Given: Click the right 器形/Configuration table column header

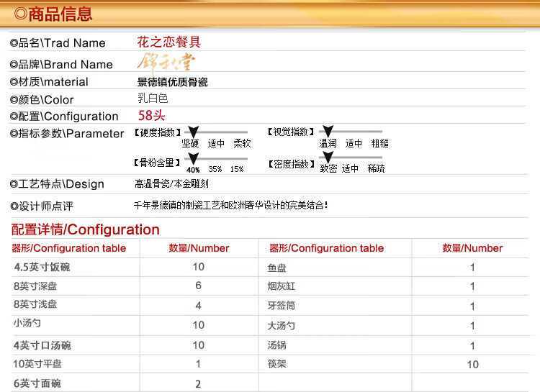Looking at the screenshot, I should click(326, 248).
